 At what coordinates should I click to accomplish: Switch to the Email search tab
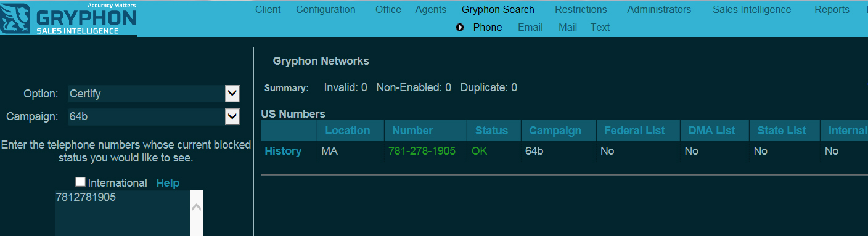(530, 28)
